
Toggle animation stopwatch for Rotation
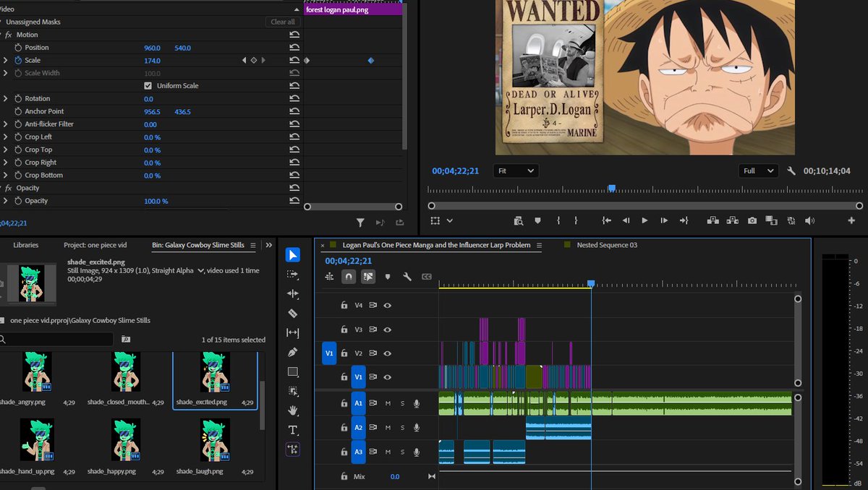18,98
